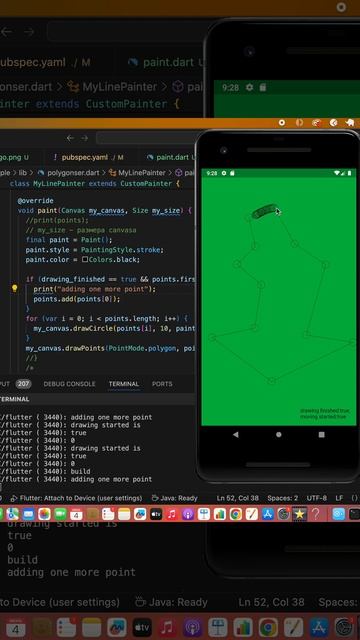Click the polygon point being dragged under cursor
Screen dimensions: 360x640
[274, 210]
